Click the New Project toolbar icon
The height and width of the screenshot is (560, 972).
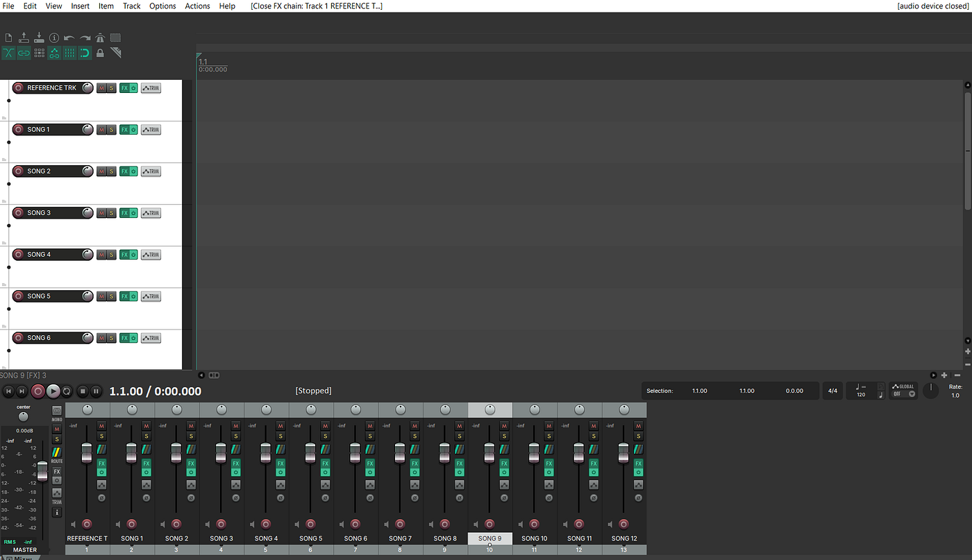[8, 38]
